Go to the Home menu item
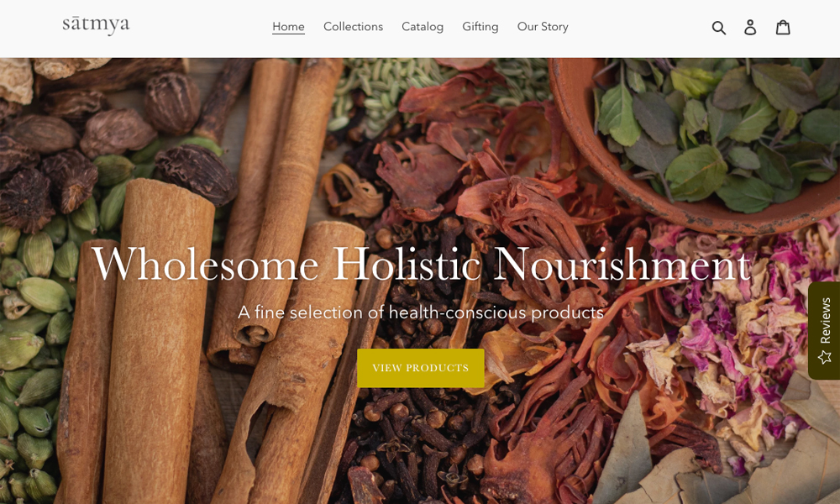The height and width of the screenshot is (504, 840). (x=288, y=27)
